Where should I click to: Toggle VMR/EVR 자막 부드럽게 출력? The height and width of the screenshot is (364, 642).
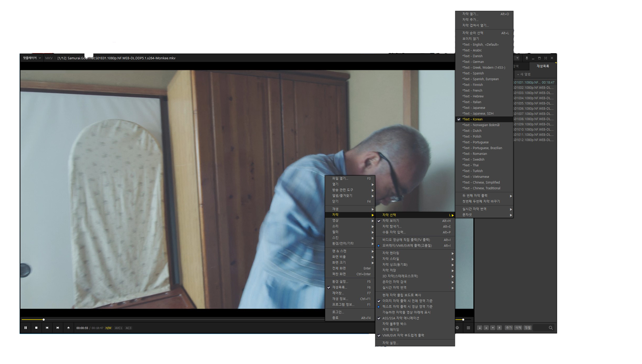click(415, 336)
